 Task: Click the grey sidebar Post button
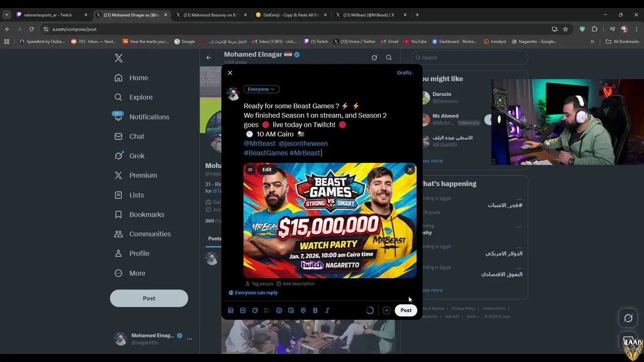[x=149, y=298]
